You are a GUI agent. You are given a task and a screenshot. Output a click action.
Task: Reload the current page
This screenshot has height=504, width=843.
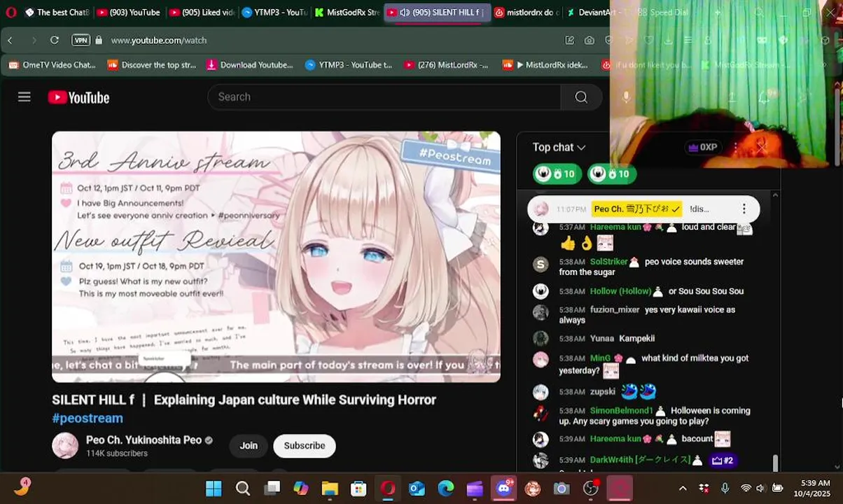tap(55, 40)
